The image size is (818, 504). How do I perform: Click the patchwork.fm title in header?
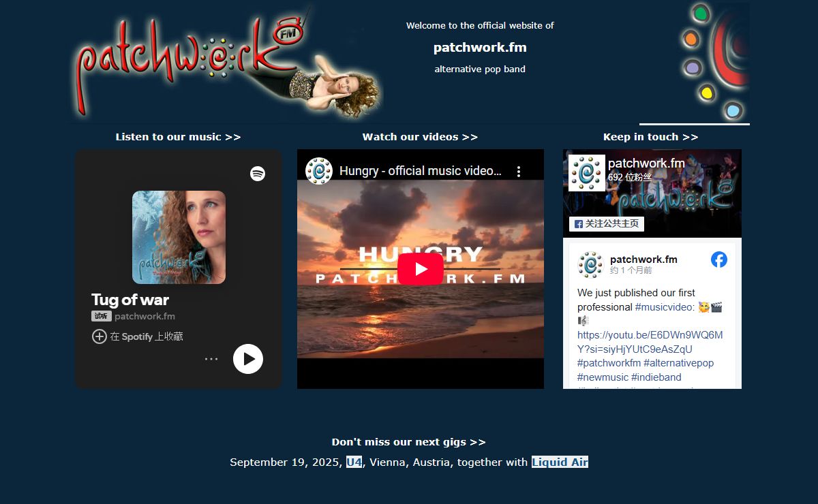(480, 48)
